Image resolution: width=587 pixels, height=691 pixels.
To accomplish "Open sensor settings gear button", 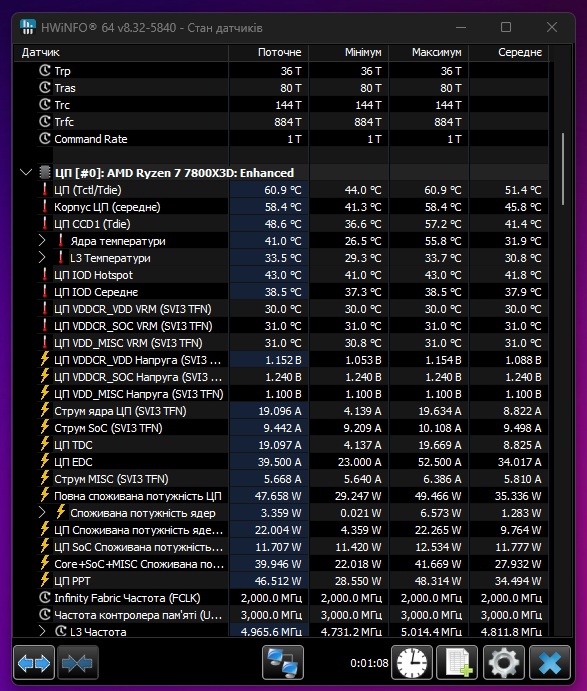I will coord(504,663).
